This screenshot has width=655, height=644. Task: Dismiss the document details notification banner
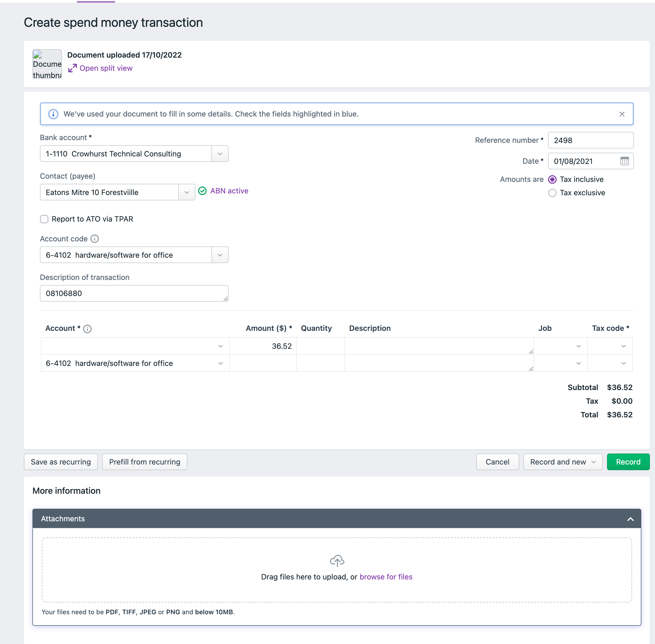622,114
